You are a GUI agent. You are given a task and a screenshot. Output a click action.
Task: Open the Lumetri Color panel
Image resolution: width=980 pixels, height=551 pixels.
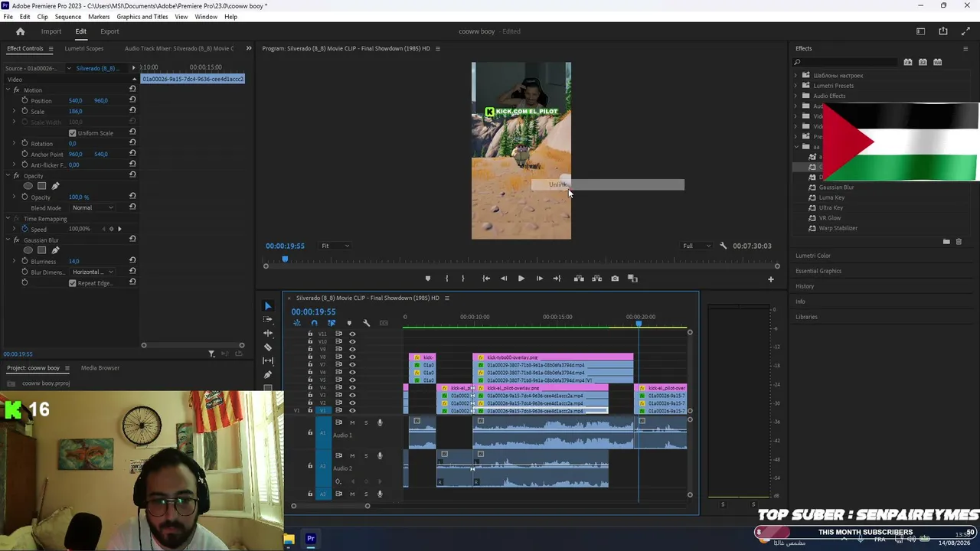click(813, 256)
